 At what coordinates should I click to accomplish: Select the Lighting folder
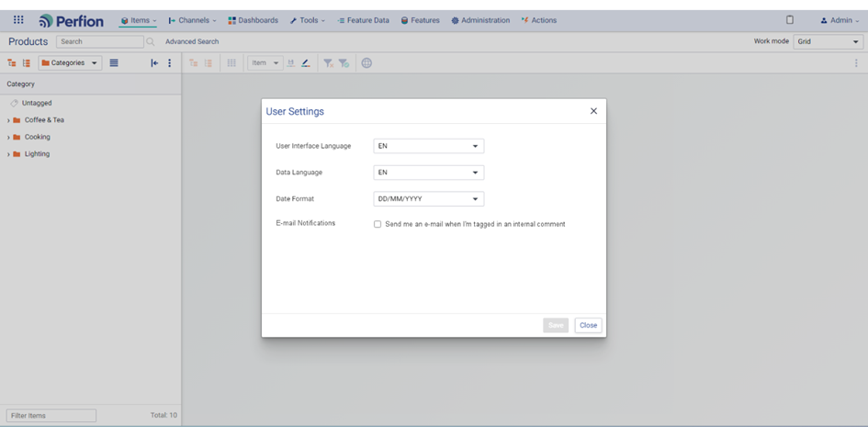(x=37, y=154)
